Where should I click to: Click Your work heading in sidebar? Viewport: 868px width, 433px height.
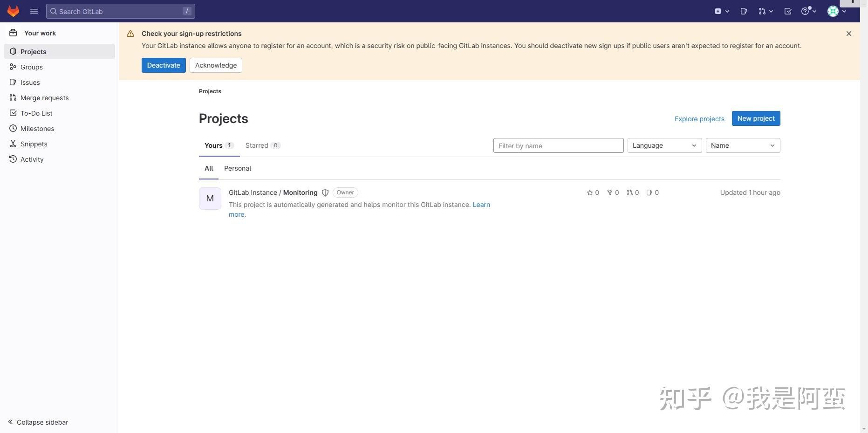point(40,33)
